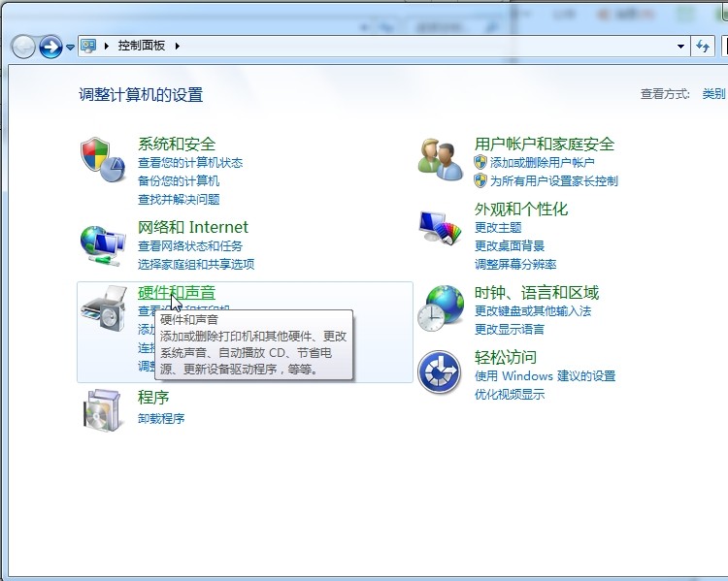Screen dimensions: 728x581
Task: Open the 类别 view-by dropdown
Action: (713, 94)
